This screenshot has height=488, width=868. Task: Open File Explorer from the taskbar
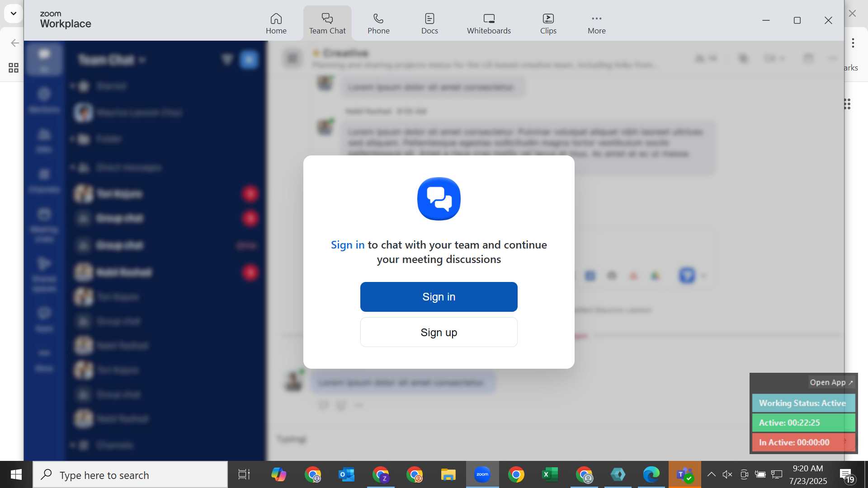click(x=448, y=474)
